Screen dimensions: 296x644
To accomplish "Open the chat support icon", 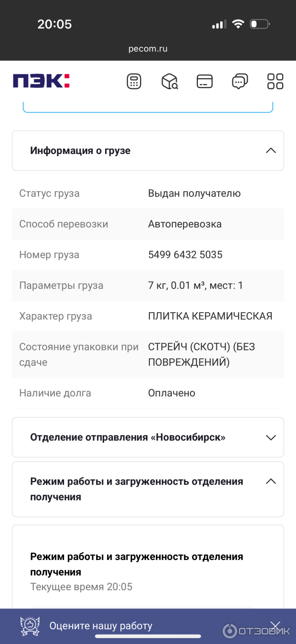I will click(x=240, y=81).
